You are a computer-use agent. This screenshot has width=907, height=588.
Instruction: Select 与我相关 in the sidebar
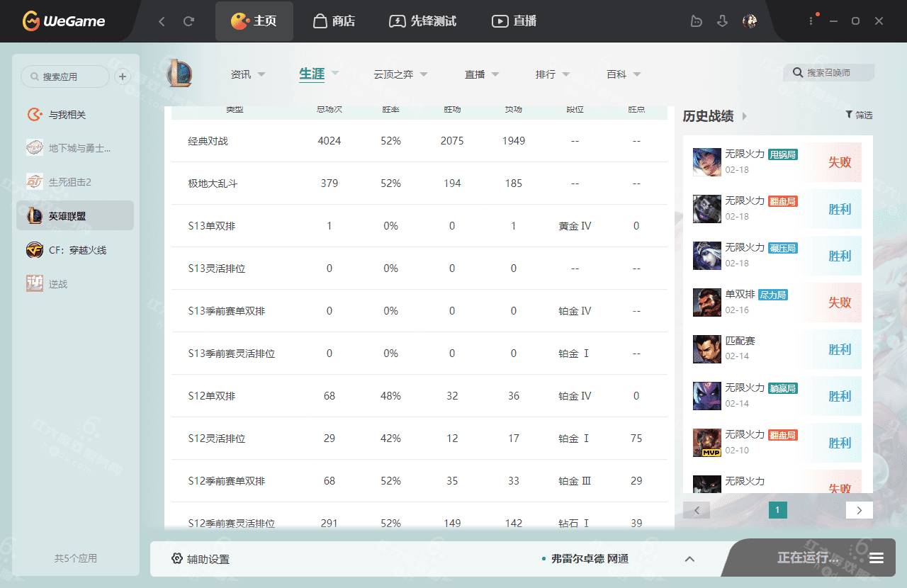tap(75, 115)
